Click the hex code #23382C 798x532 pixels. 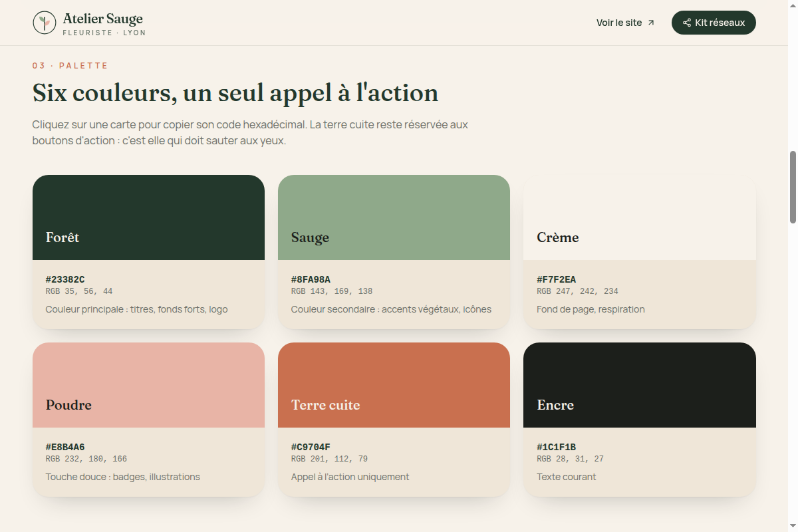(x=65, y=280)
